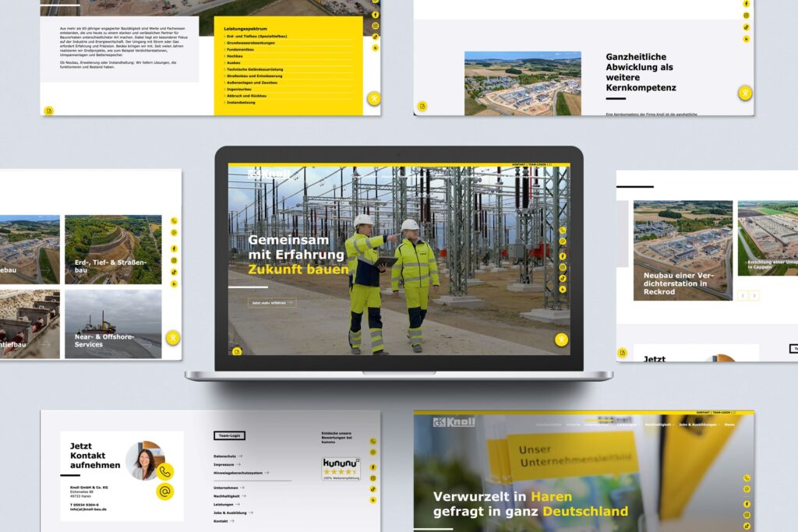
Task: Click the previous arrow of the project carousel
Action: point(743,295)
